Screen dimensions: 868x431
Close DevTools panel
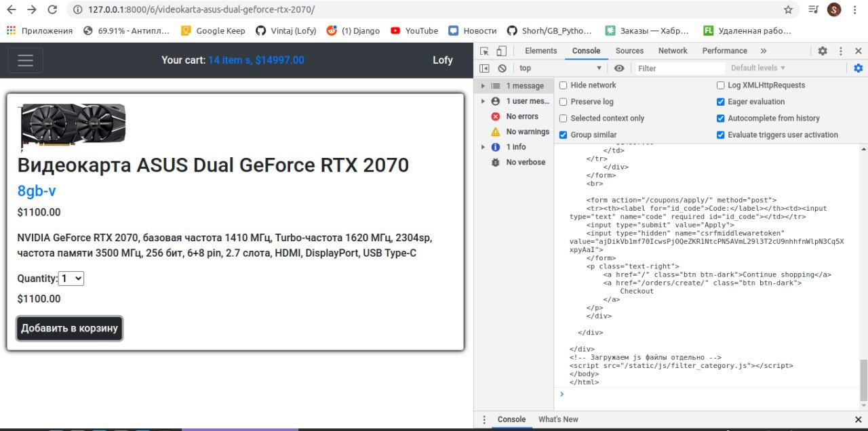859,51
